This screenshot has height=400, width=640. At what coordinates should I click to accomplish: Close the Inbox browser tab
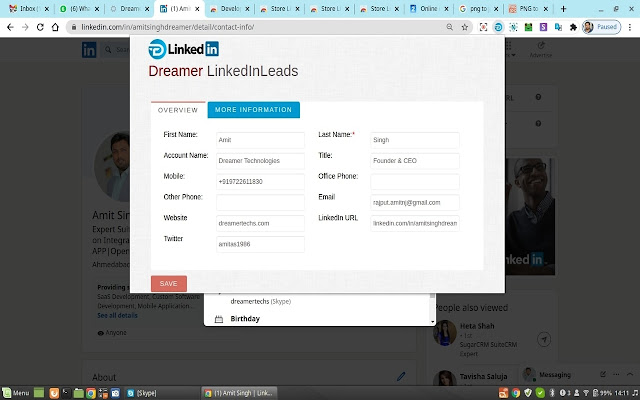click(47, 9)
